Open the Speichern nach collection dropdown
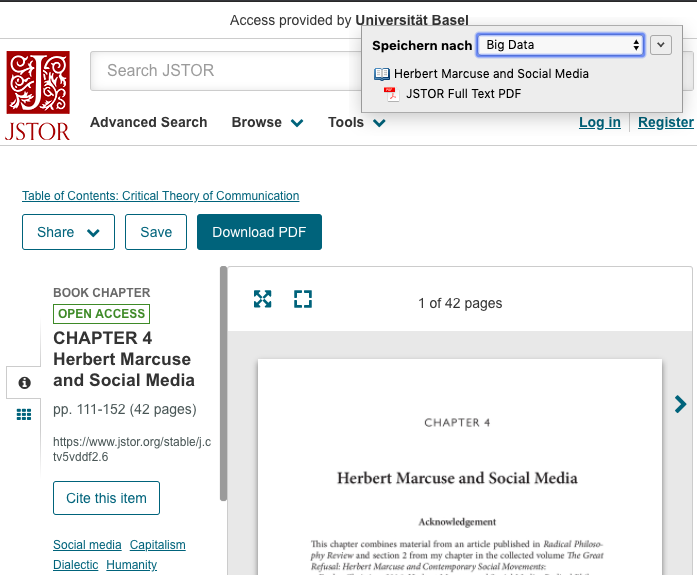This screenshot has height=575, width=697. point(561,45)
